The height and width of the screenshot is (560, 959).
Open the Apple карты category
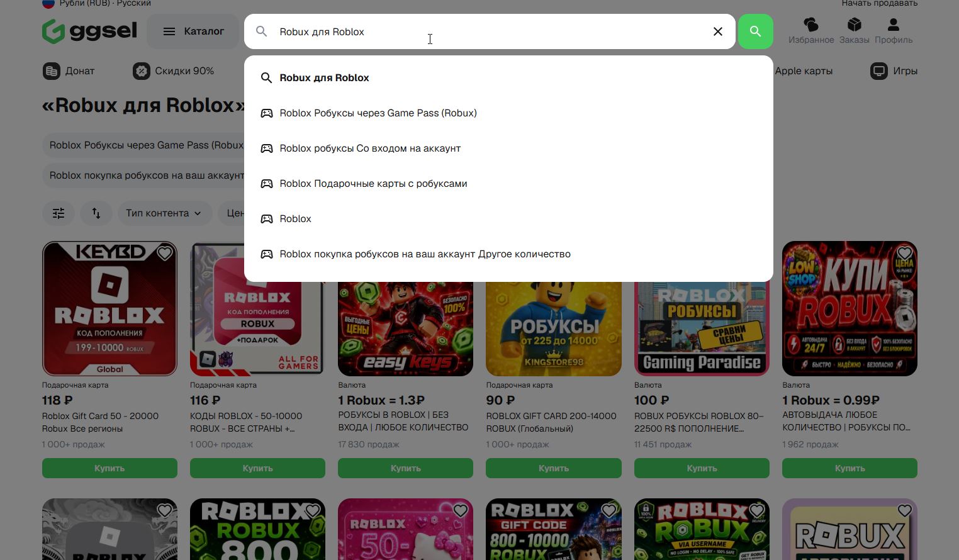(804, 71)
